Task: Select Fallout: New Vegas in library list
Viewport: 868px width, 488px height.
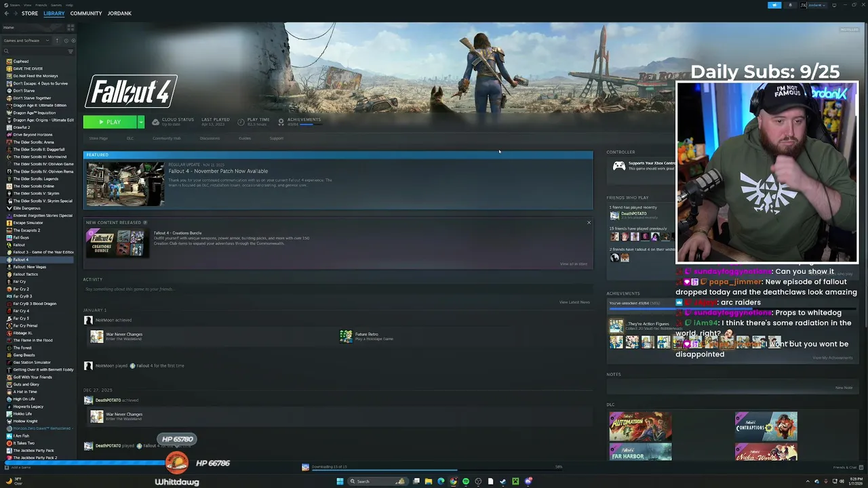Action: (x=30, y=267)
